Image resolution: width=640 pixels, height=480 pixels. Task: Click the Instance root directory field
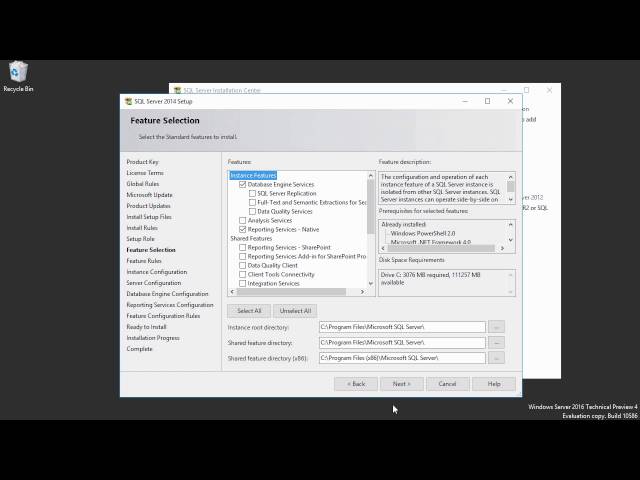pyautogui.click(x=402, y=327)
